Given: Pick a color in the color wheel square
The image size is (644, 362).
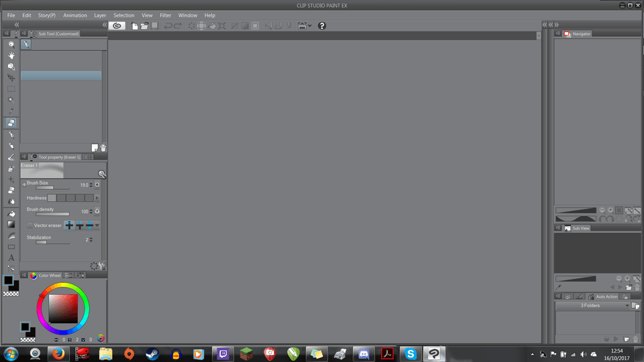Looking at the screenshot, I should (63, 309).
